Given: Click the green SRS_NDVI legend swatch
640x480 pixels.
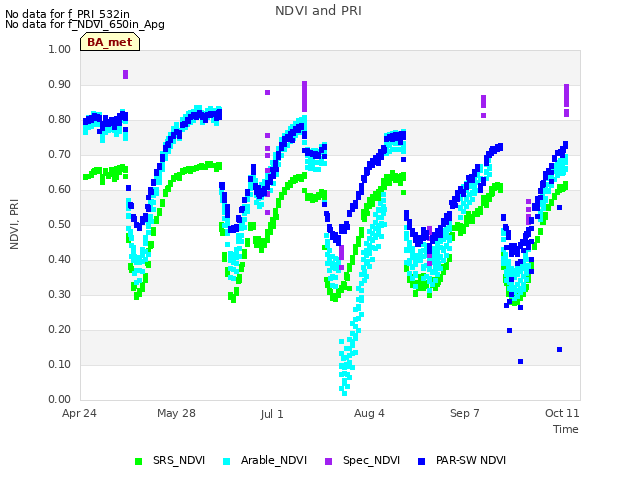Looking at the screenshot, I should (x=138, y=461).
